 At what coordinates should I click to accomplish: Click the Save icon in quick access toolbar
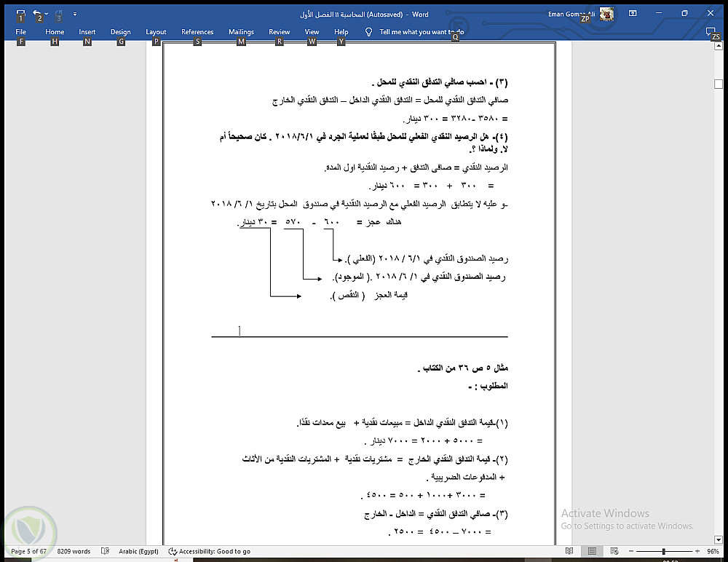[20, 14]
